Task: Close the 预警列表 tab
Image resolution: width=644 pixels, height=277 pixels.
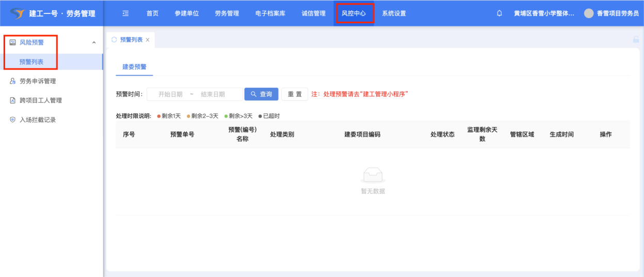Action: point(148,40)
